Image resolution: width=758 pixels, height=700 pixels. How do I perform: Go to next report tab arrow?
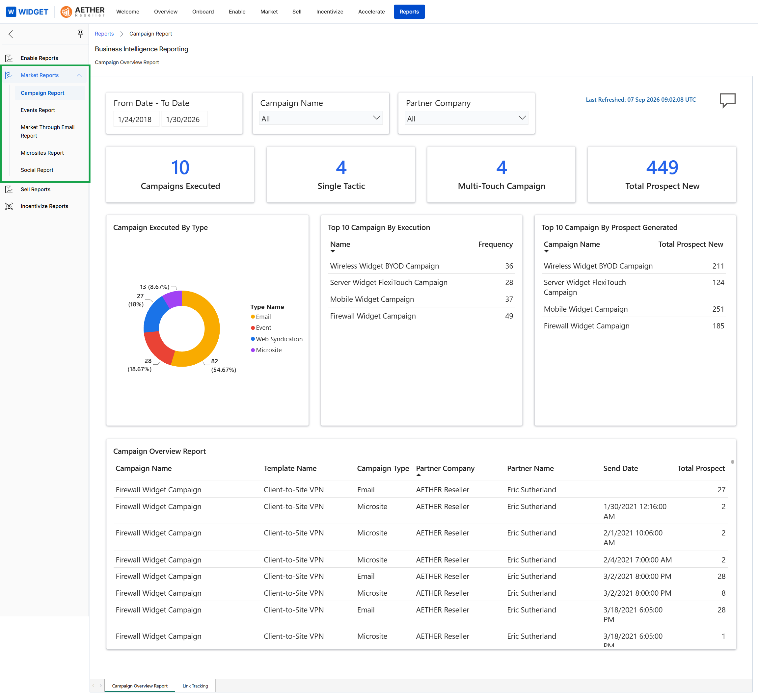100,686
